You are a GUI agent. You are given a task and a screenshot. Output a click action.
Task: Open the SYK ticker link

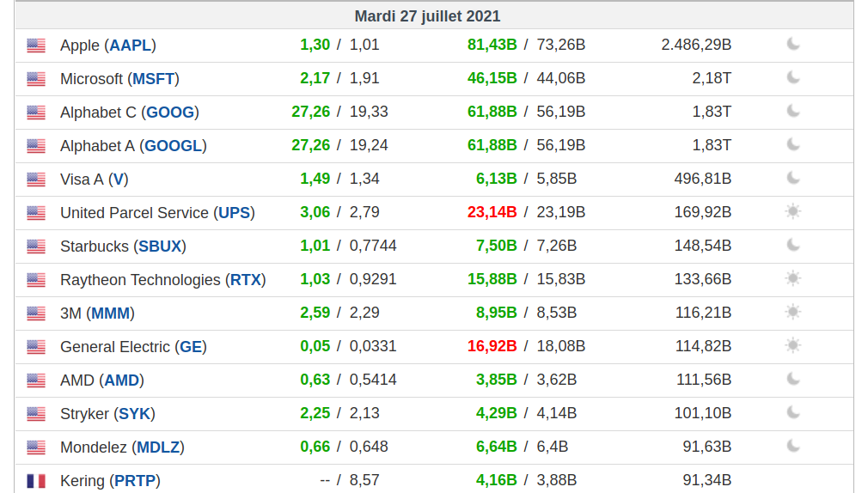tap(135, 414)
